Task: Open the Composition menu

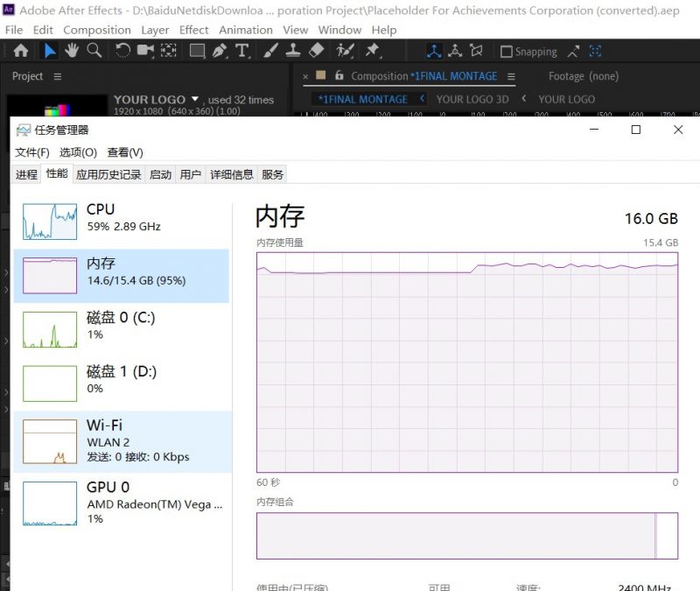Action: coord(97,30)
